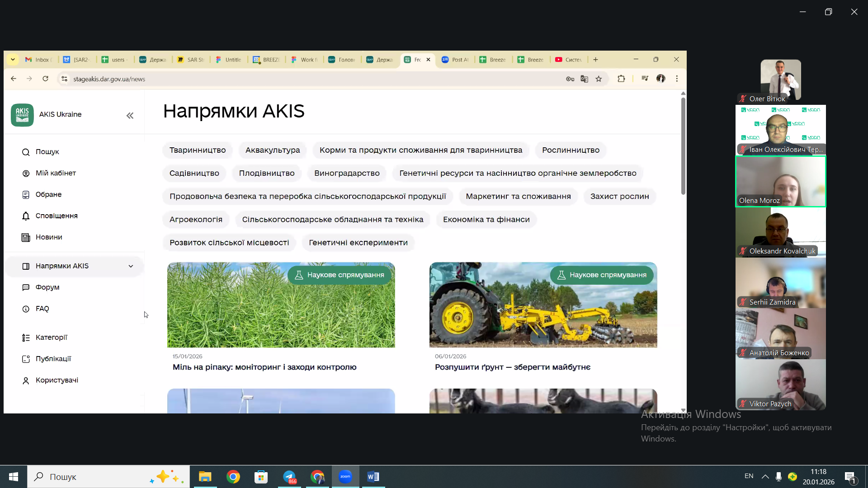Show hidden system tray icons arrow
Screen dimensions: 868x488
click(x=765, y=476)
